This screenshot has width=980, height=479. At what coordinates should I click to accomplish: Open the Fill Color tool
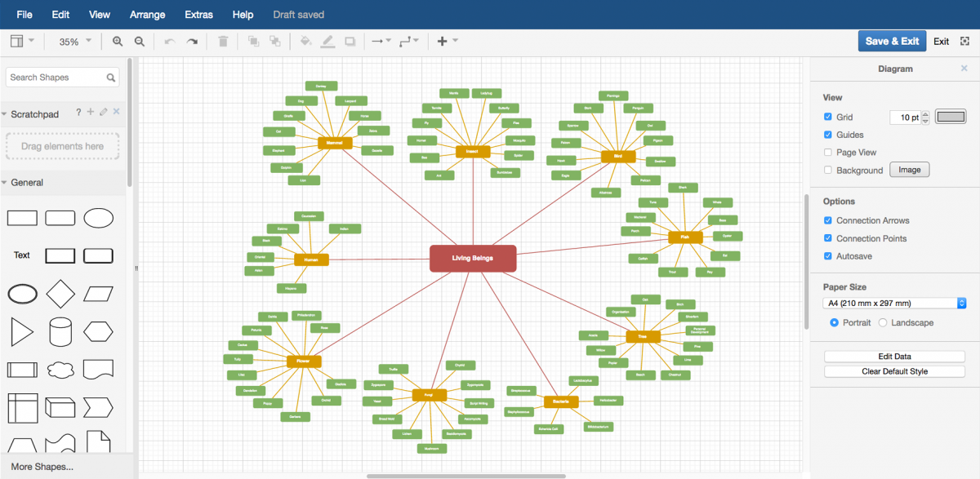tap(305, 41)
